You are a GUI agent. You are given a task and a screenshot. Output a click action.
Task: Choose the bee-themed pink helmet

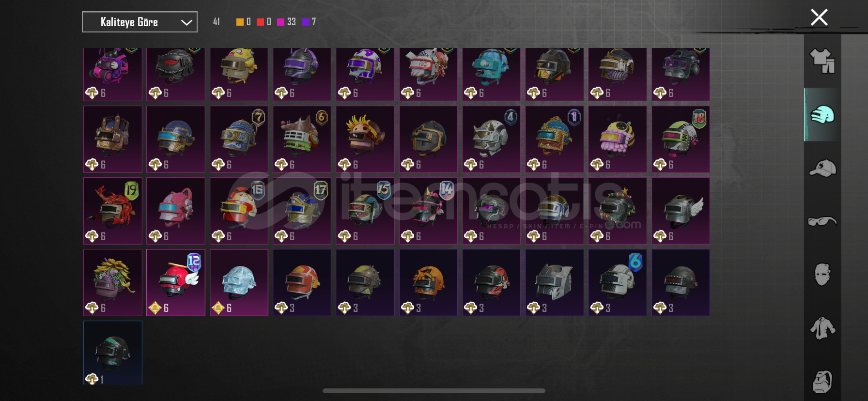click(x=618, y=139)
